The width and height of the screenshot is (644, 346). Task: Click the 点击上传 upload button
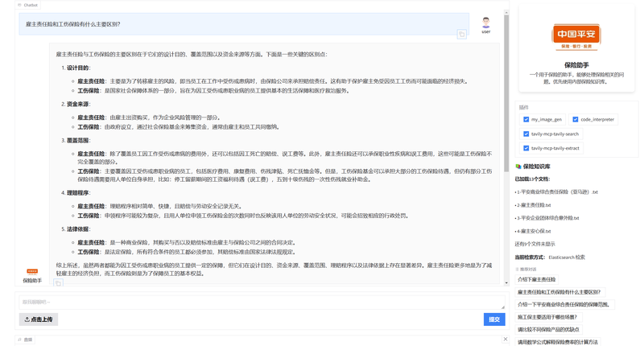(39, 319)
